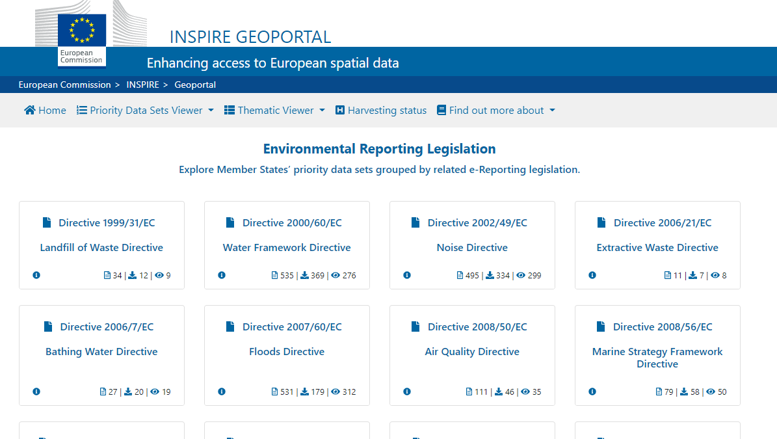The width and height of the screenshot is (777, 439).
Task: Click the info icon on Landfill of Waste card
Action: [37, 275]
